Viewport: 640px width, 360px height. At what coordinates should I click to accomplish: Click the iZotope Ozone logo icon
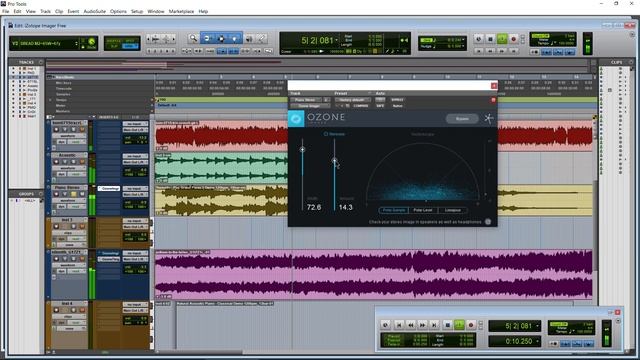[x=296, y=119]
